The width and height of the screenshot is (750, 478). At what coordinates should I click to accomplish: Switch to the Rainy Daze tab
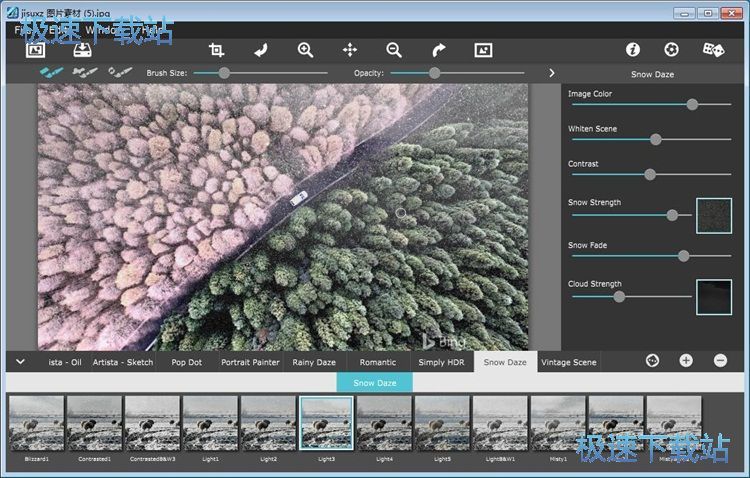pos(314,362)
